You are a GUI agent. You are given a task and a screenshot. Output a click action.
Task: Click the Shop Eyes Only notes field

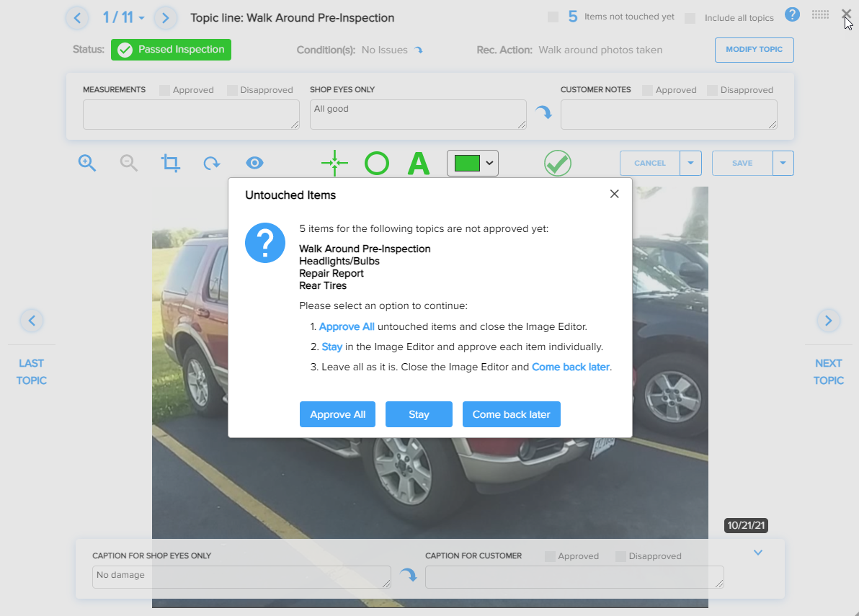pyautogui.click(x=418, y=115)
